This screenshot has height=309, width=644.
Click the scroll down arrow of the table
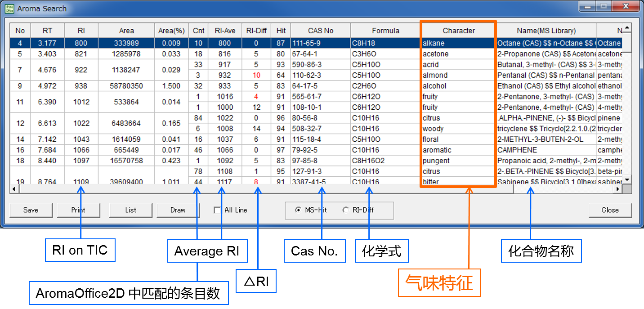click(627, 180)
